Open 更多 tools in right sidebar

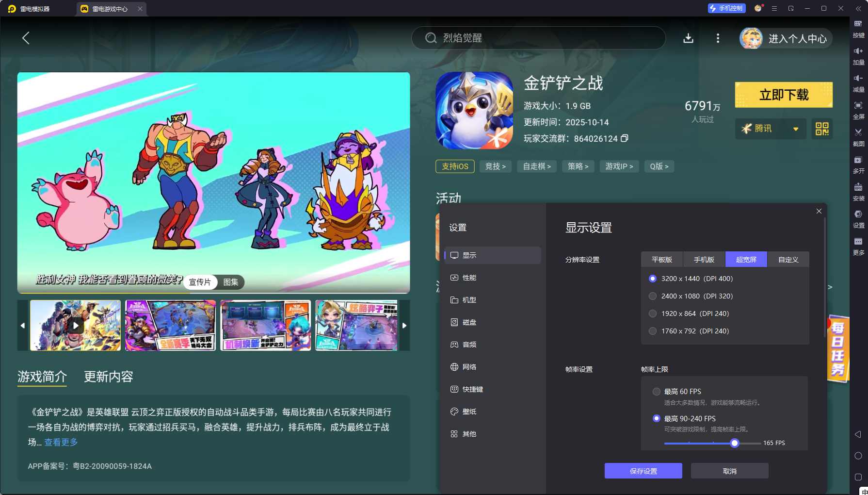point(858,246)
